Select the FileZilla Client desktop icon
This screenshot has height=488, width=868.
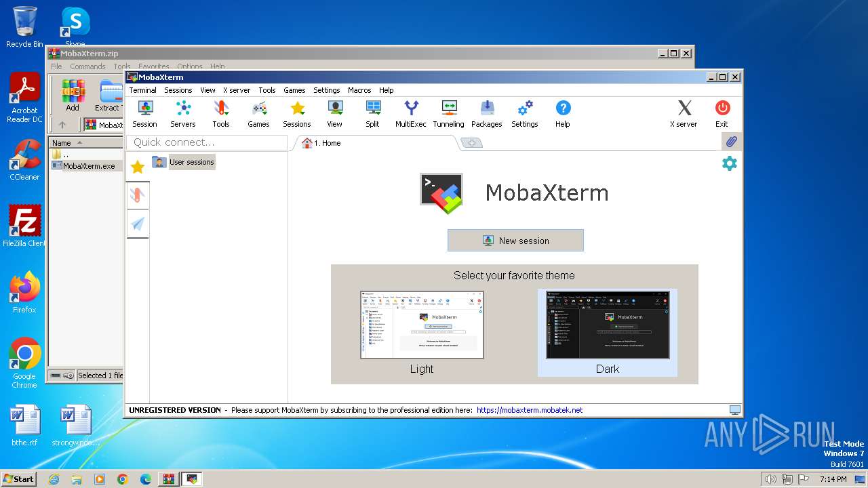click(24, 226)
